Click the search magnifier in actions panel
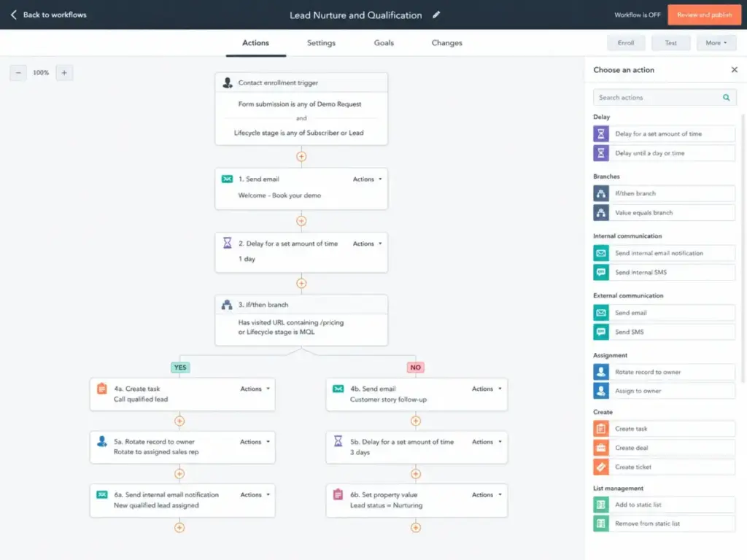 pos(726,98)
